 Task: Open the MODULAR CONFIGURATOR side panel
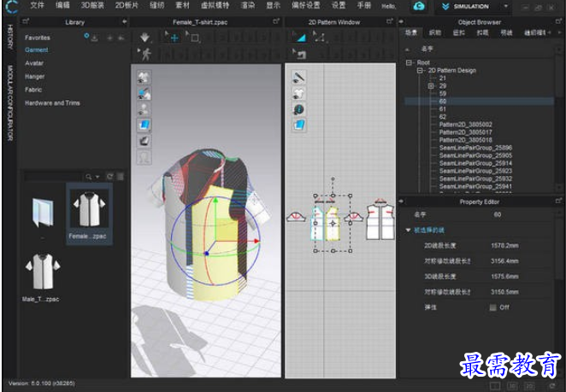[10, 103]
